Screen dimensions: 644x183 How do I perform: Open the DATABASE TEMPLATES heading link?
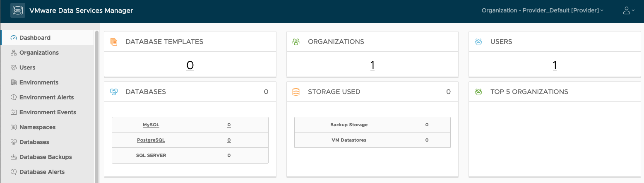(x=164, y=42)
